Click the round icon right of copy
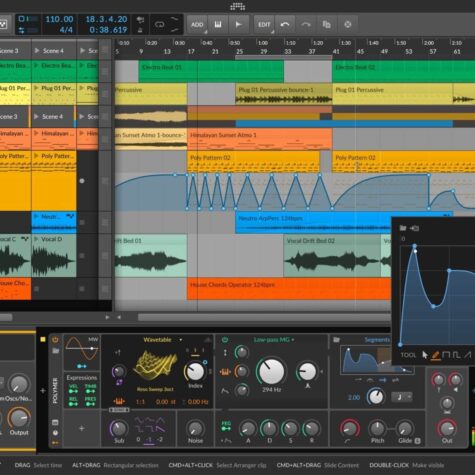This screenshot has width=475, height=475. click(x=348, y=24)
